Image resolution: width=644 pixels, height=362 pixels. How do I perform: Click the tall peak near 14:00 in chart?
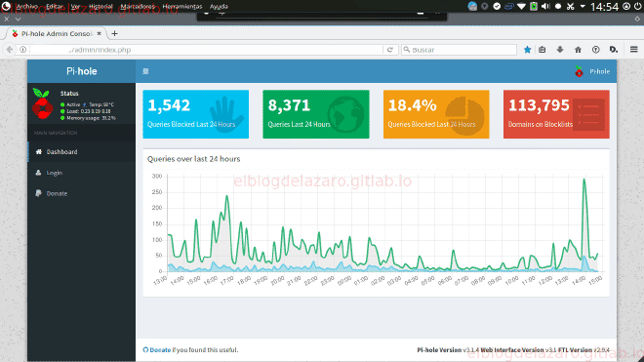click(584, 180)
